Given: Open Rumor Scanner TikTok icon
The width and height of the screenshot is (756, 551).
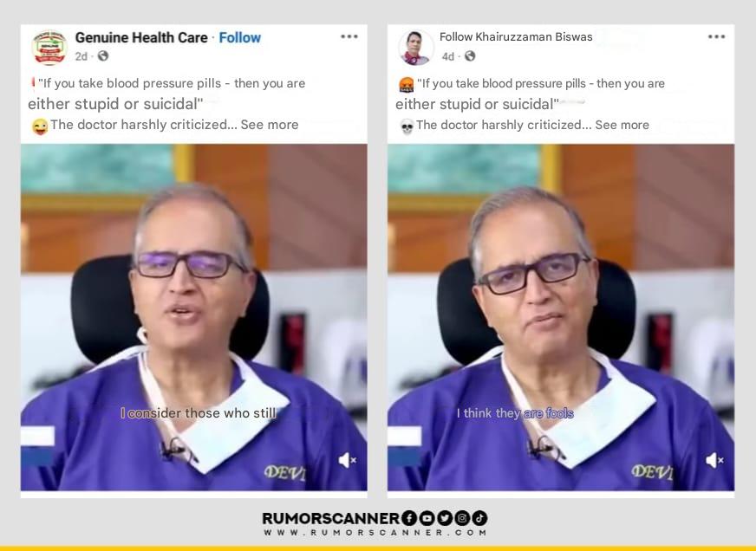Looking at the screenshot, I should coord(479,518).
